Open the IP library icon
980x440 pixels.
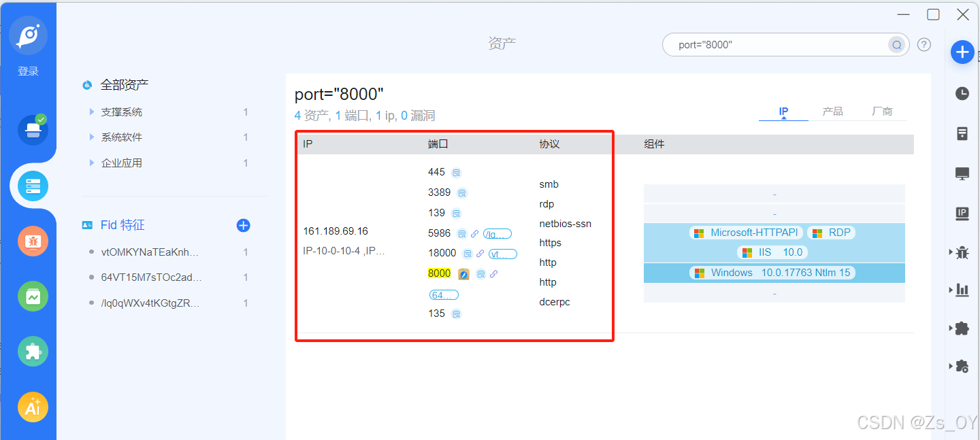(x=962, y=214)
